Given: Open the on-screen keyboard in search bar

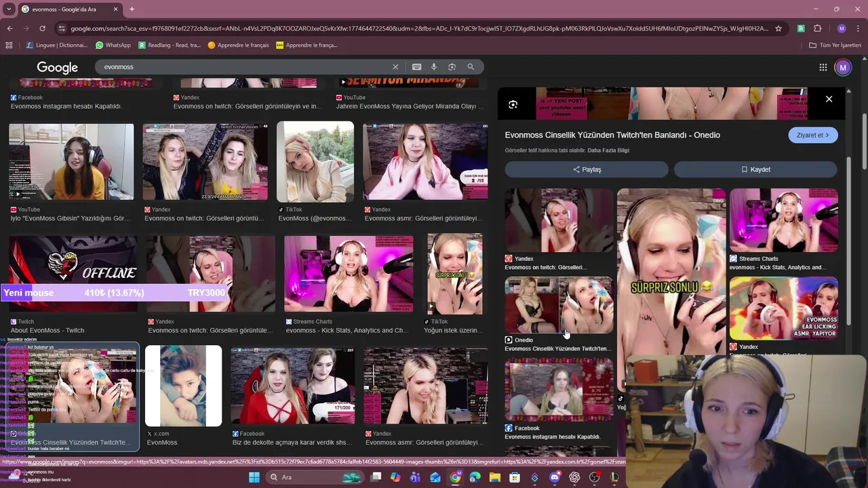Looking at the screenshot, I should click(x=416, y=67).
